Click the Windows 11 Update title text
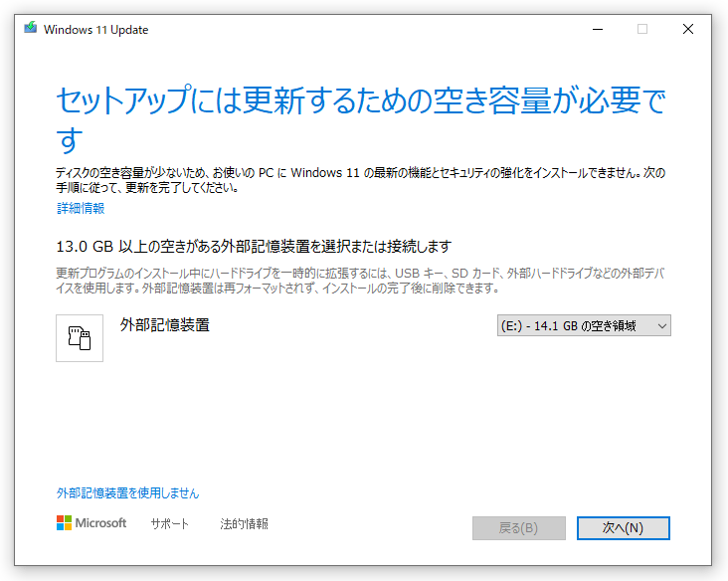 pos(96,29)
